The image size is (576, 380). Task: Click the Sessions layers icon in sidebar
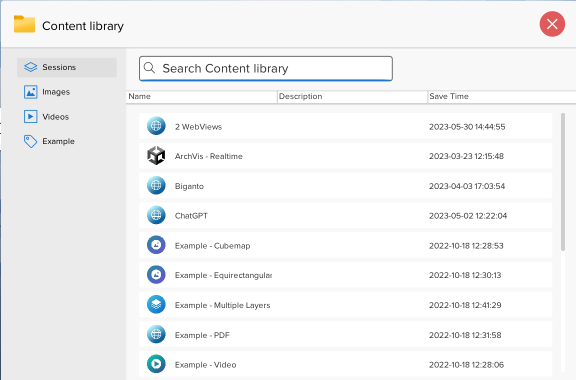click(30, 67)
